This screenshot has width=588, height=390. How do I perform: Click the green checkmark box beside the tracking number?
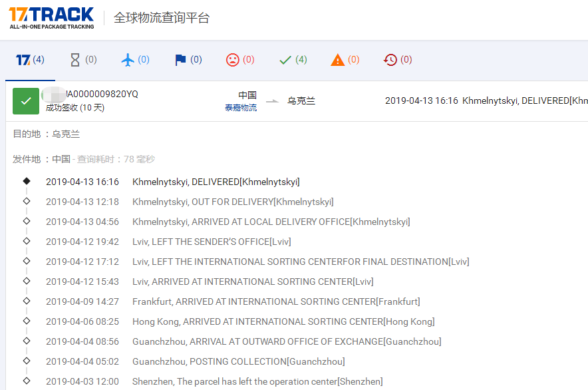(x=25, y=100)
